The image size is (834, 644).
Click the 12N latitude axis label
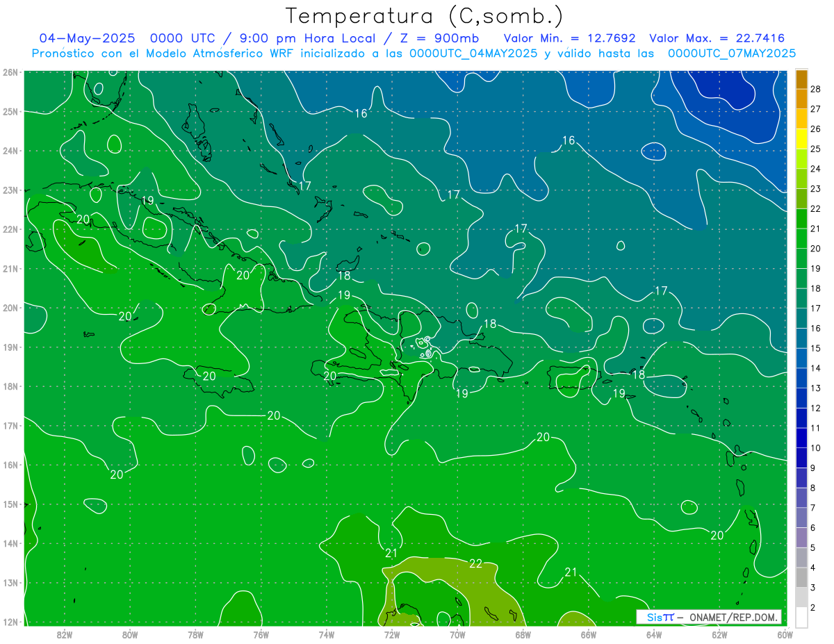pyautogui.click(x=10, y=622)
